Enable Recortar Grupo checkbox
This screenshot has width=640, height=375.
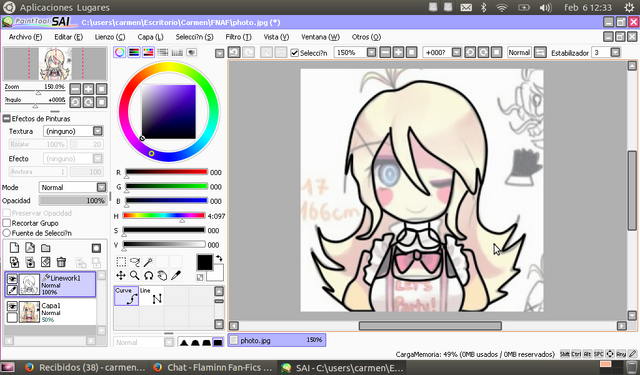point(7,223)
